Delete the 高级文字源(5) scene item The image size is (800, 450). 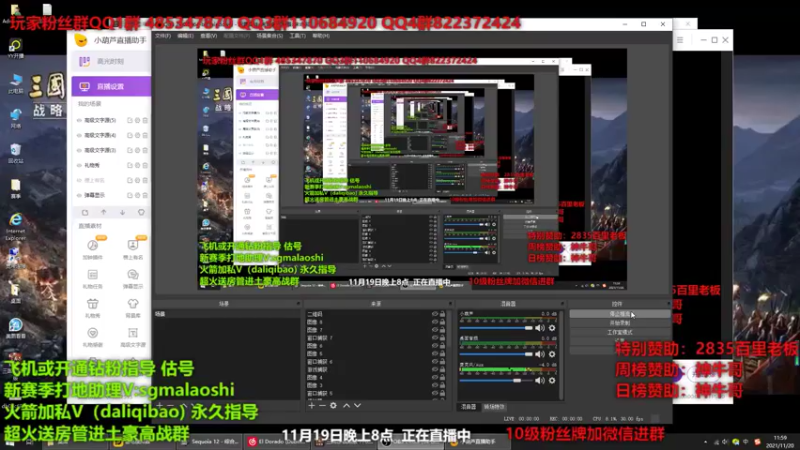145,120
